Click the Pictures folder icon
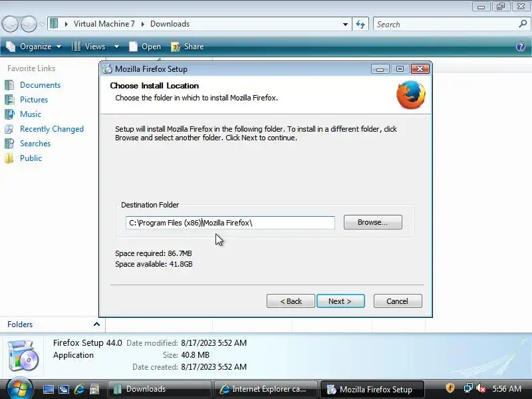The height and width of the screenshot is (399, 532). (x=9, y=99)
